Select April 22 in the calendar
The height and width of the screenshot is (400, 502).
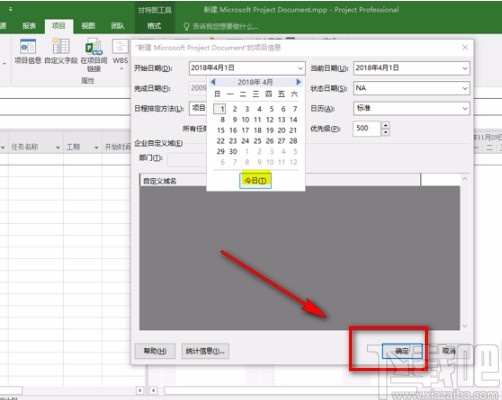(x=221, y=141)
